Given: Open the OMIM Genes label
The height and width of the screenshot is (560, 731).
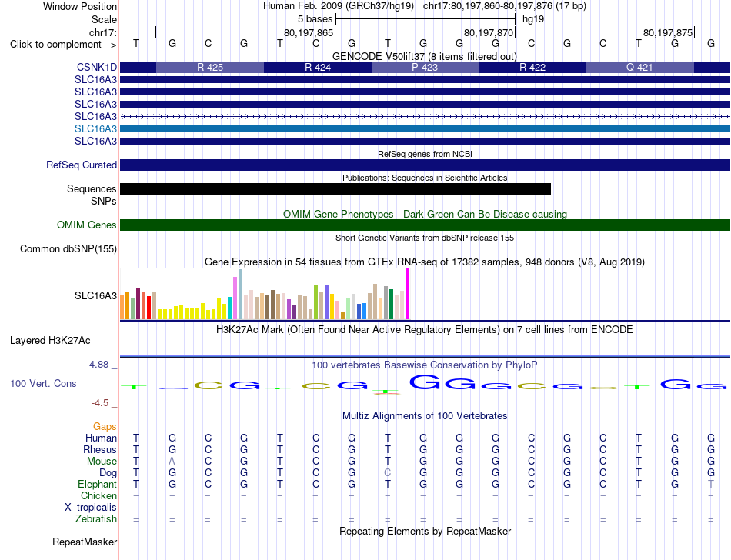Looking at the screenshot, I should (x=86, y=225).
